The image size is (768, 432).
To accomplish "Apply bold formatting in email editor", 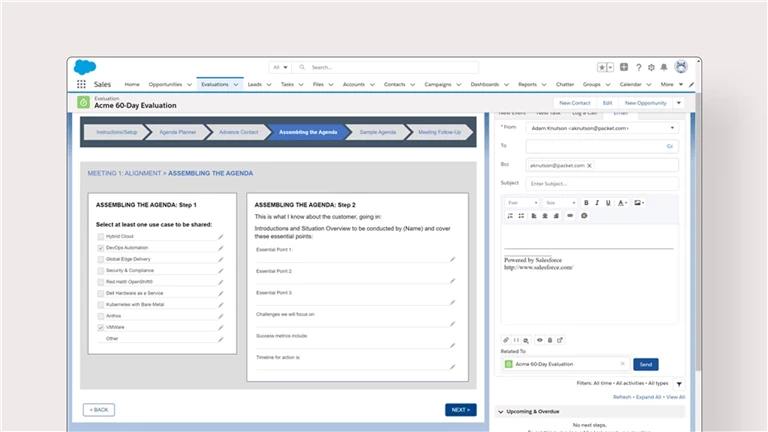I will pos(586,202).
